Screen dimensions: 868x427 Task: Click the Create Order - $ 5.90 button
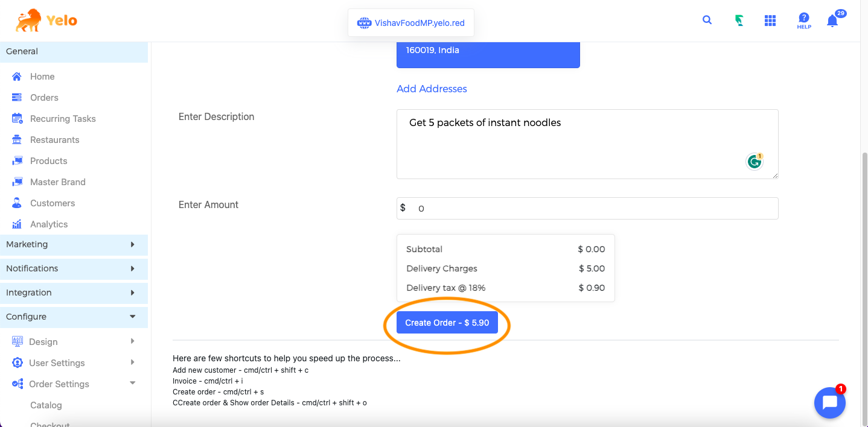point(447,323)
